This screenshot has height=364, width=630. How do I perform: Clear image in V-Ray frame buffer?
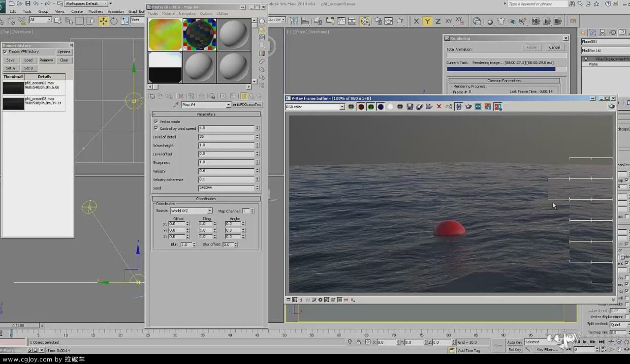[x=439, y=107]
